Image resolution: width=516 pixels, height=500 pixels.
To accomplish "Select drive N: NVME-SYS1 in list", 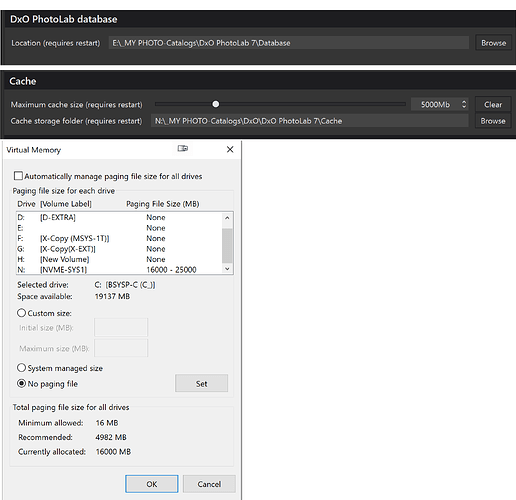I will coord(119,270).
